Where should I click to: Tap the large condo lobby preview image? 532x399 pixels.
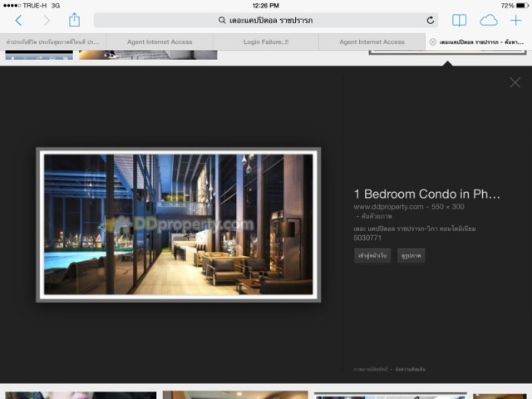tap(178, 224)
